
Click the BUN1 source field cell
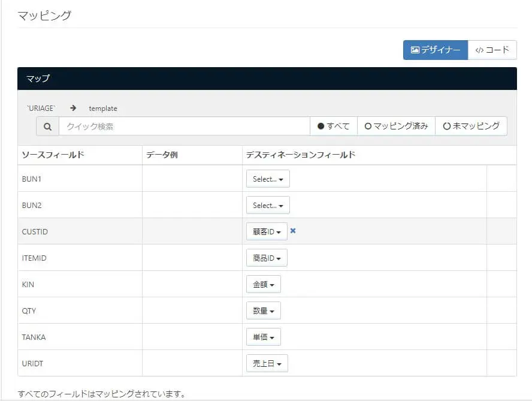pos(80,179)
